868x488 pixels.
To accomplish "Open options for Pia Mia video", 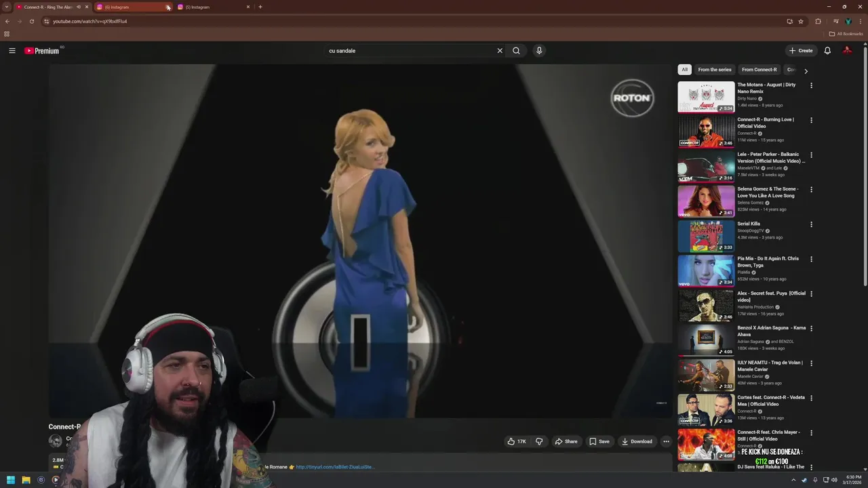I will pos(811,259).
